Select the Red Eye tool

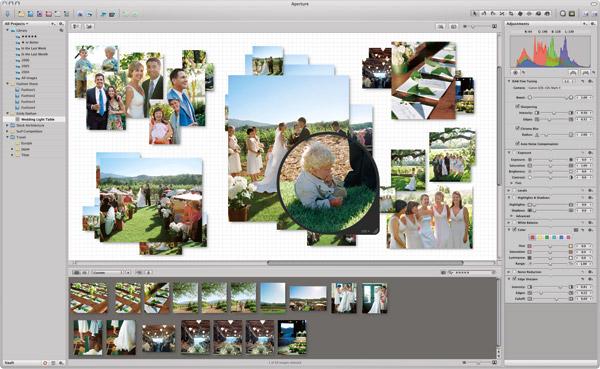530,14
